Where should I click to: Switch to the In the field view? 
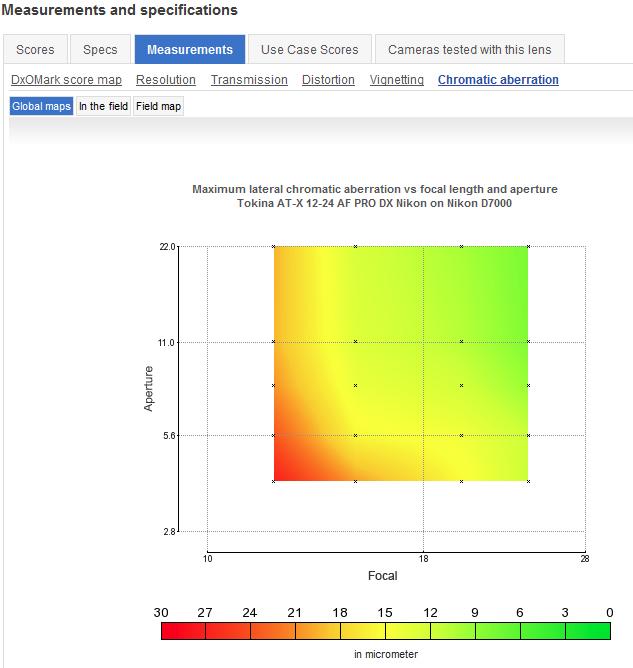pyautogui.click(x=104, y=106)
